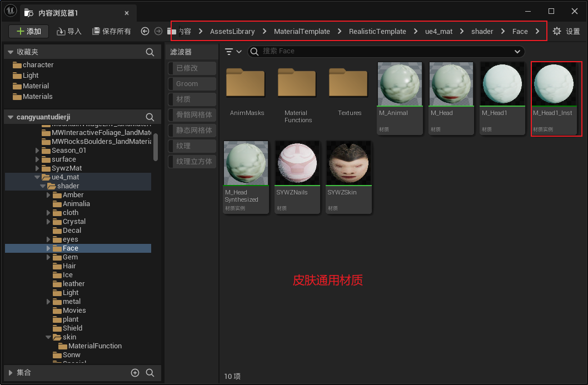This screenshot has height=385, width=588.
Task: Click the history back arrow icon
Action: click(x=145, y=32)
